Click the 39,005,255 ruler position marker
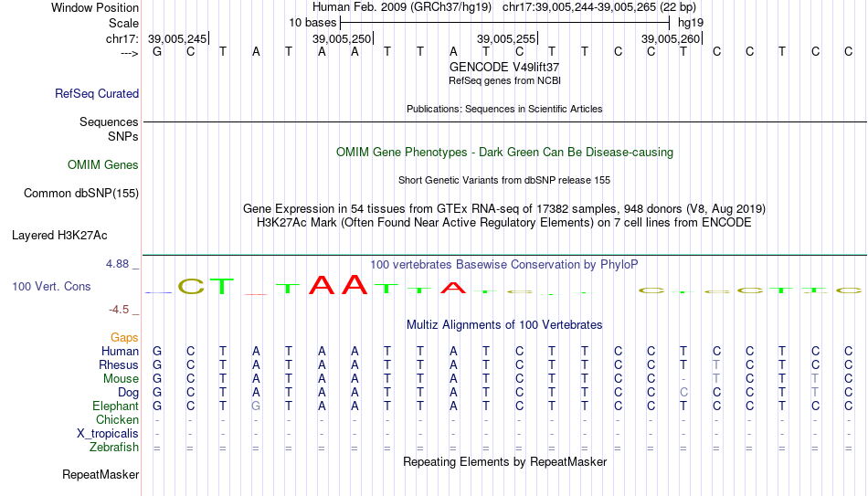The height and width of the screenshot is (496, 868). (x=506, y=38)
